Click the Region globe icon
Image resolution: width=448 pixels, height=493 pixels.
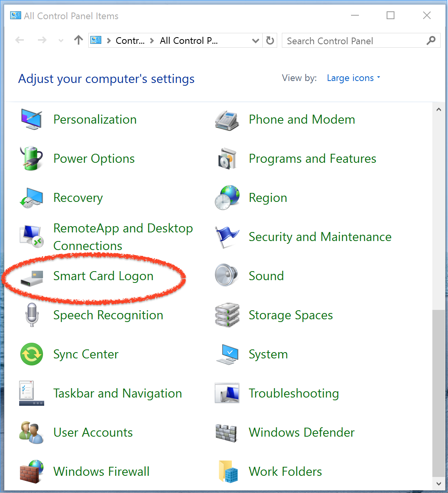point(227,198)
